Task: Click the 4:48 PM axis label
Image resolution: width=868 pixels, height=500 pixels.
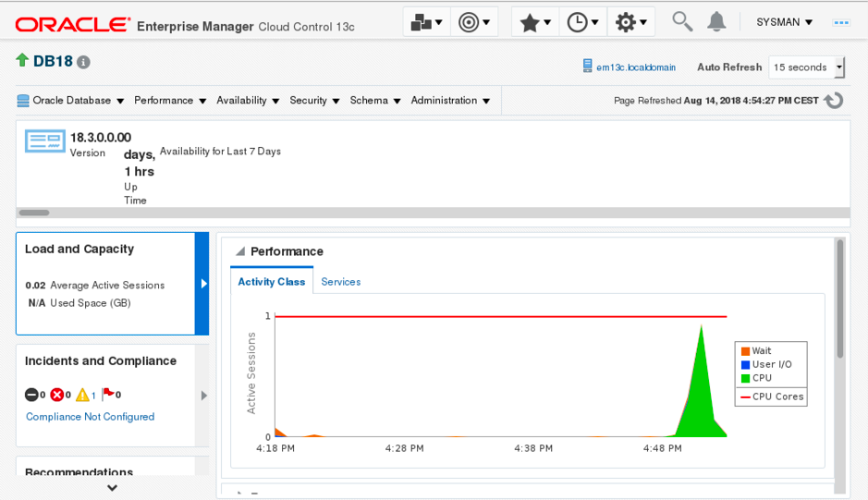Action: pos(662,448)
